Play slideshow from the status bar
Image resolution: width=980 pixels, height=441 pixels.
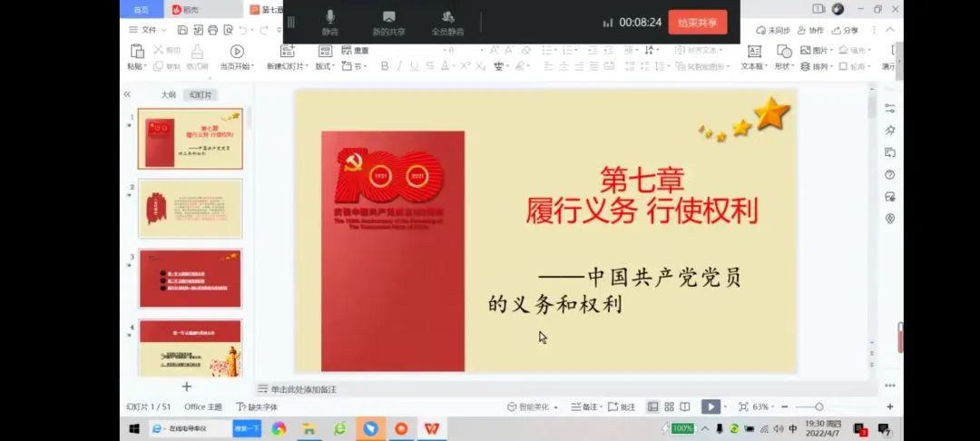710,407
